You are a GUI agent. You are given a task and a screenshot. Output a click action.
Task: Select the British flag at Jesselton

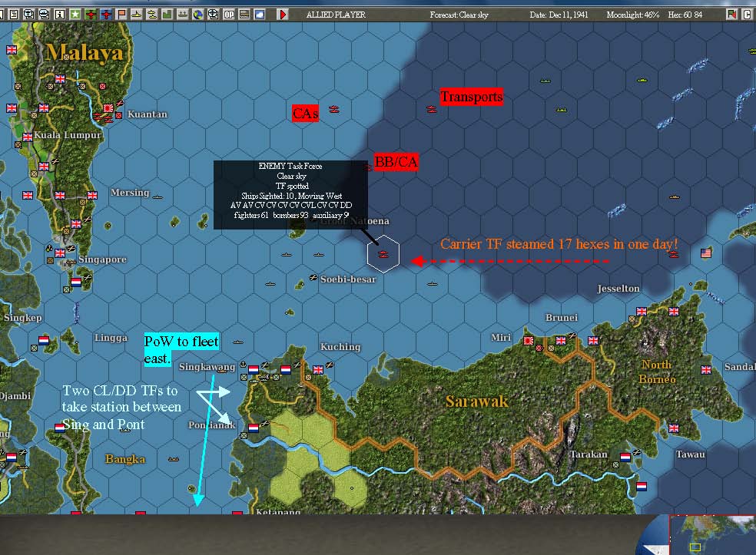tap(642, 311)
